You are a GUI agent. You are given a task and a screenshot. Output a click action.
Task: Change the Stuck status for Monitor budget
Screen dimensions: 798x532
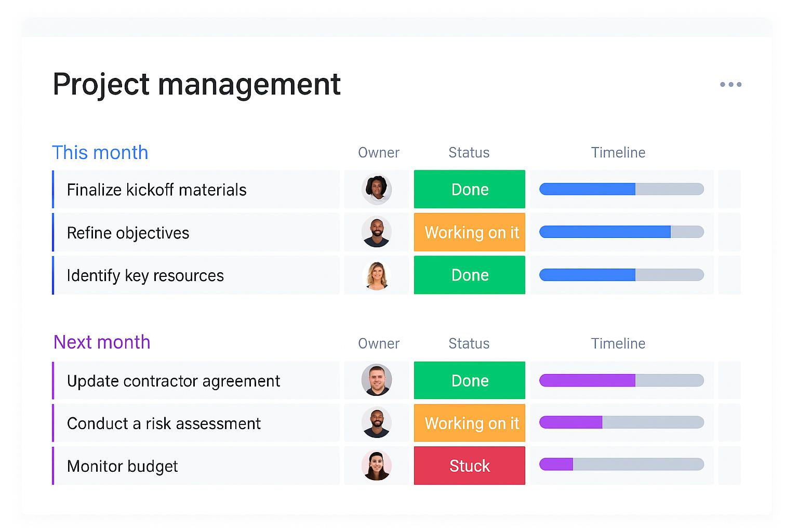[470, 465]
